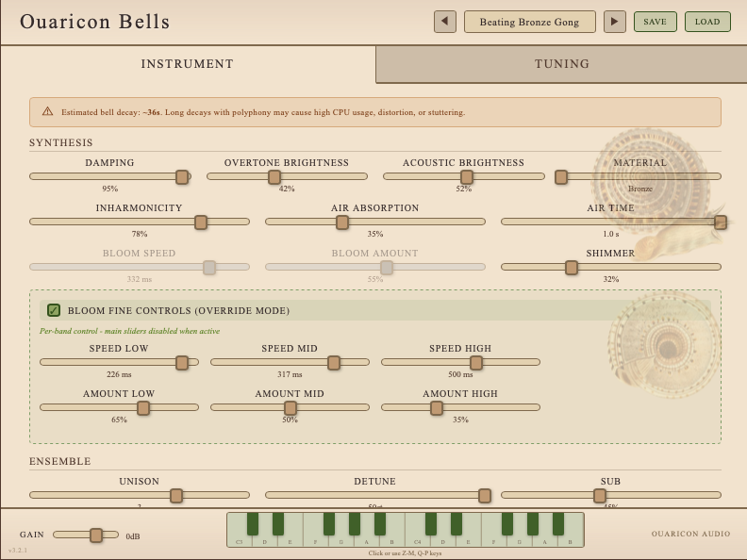Select the Instrument tab
This screenshot has height=560, width=747.
[187, 64]
